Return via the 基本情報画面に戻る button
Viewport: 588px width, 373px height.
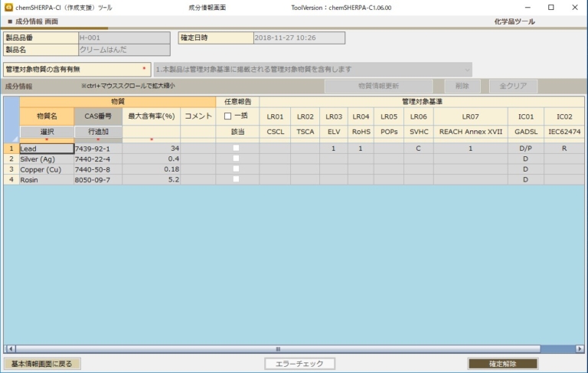tap(42, 364)
